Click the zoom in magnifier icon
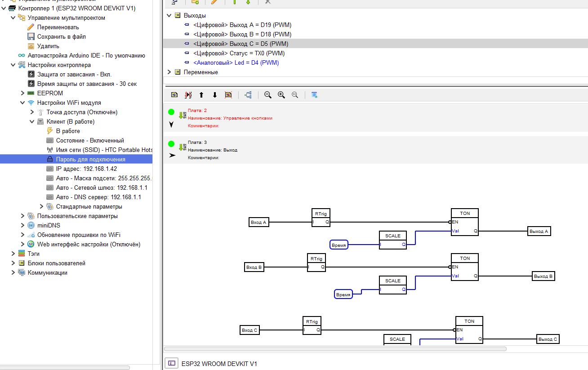The image size is (588, 370). click(281, 95)
